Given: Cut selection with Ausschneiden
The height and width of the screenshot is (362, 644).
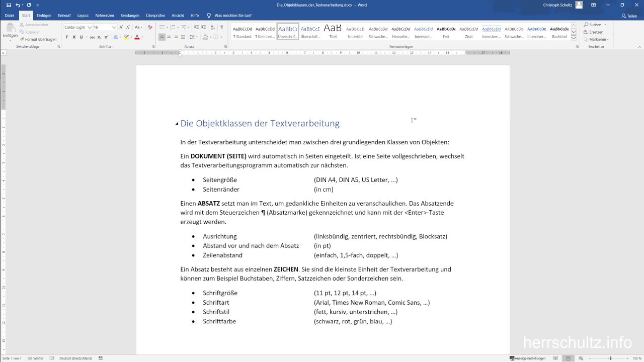Looking at the screenshot, I should [x=33, y=25].
